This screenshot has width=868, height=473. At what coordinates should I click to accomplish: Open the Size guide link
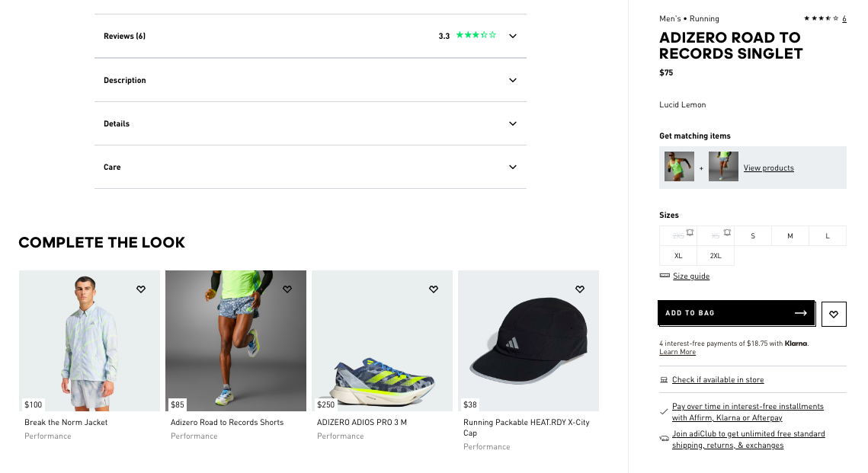click(691, 276)
